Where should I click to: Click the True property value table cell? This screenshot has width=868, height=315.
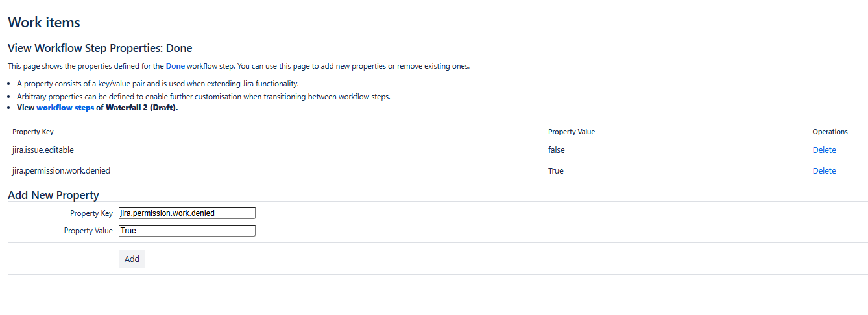(556, 171)
